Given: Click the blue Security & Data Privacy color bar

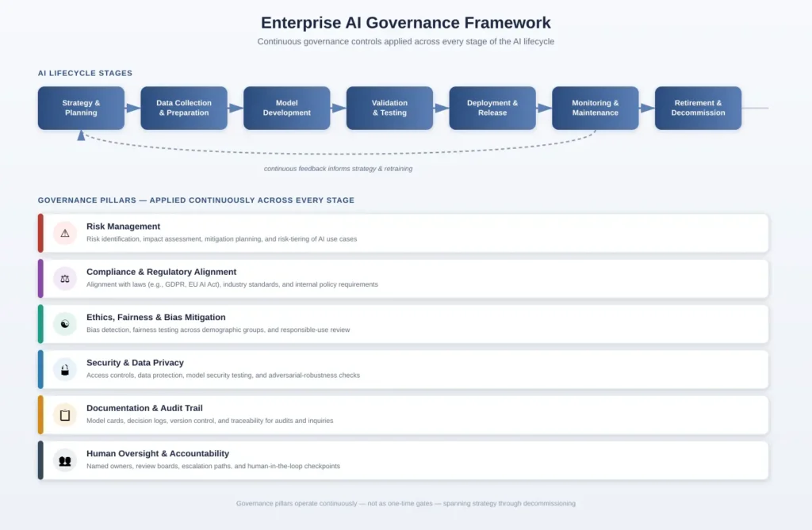Looking at the screenshot, I should (x=40, y=369).
